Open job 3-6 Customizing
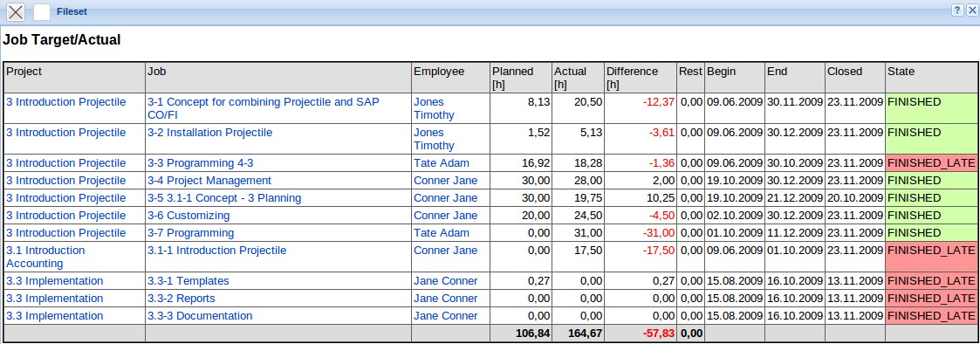This screenshot has height=344, width=980. click(x=188, y=216)
